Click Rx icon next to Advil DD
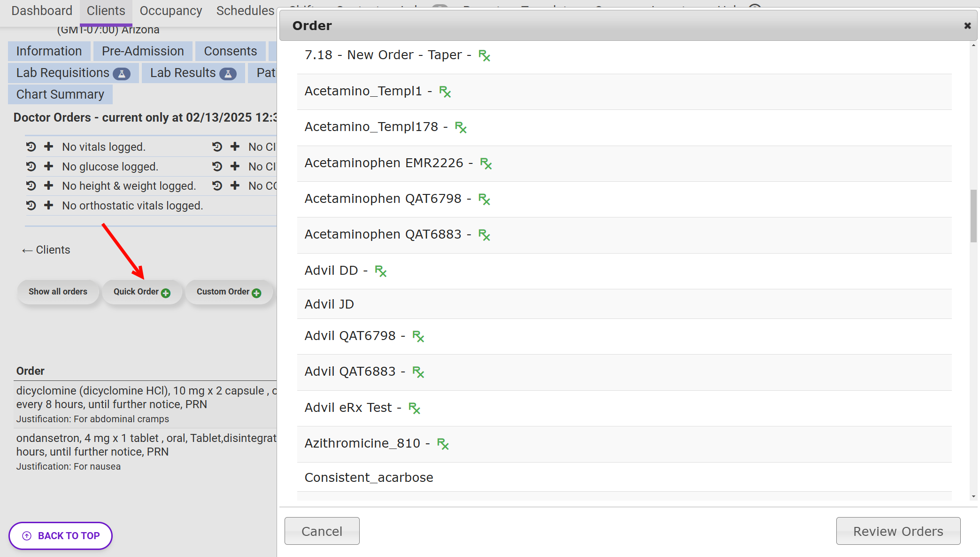The width and height of the screenshot is (980, 557). click(x=380, y=271)
